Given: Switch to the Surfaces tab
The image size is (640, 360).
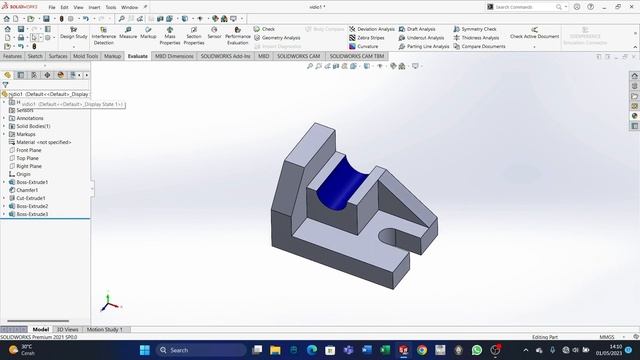Looking at the screenshot, I should (x=58, y=56).
